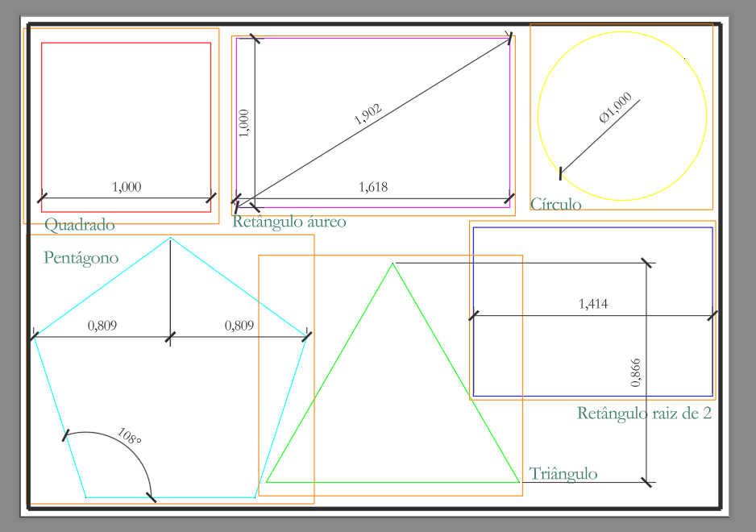The height and width of the screenshot is (532, 756).
Task: Select the 0,866 vertical height dimension
Action: pyautogui.click(x=635, y=372)
